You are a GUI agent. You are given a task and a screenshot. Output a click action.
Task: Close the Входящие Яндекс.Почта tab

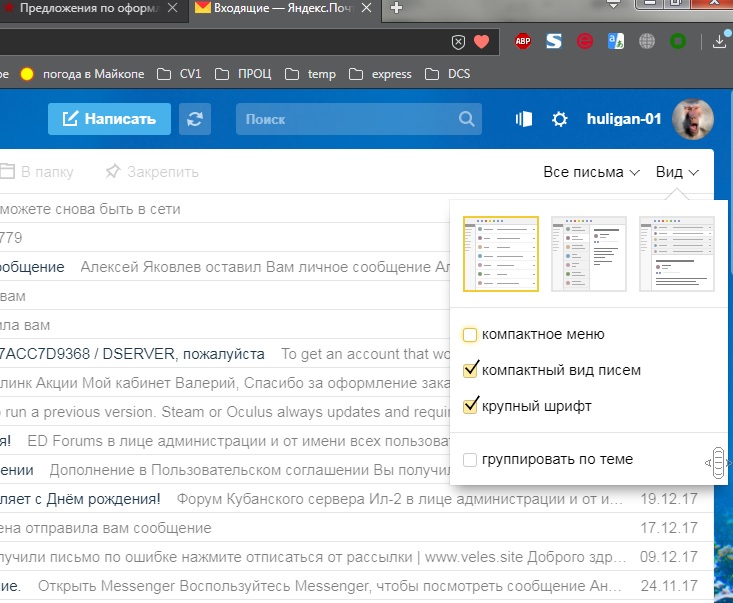click(367, 8)
